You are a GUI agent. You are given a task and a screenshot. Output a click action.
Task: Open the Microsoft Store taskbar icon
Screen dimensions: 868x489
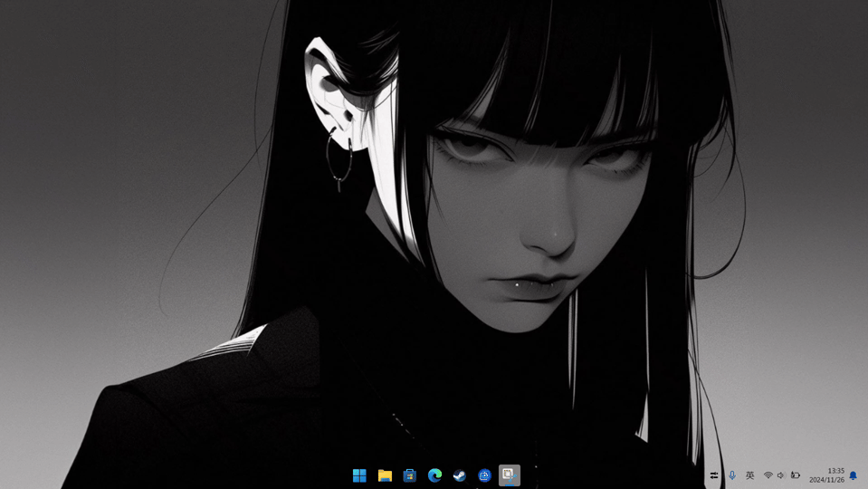pos(410,475)
